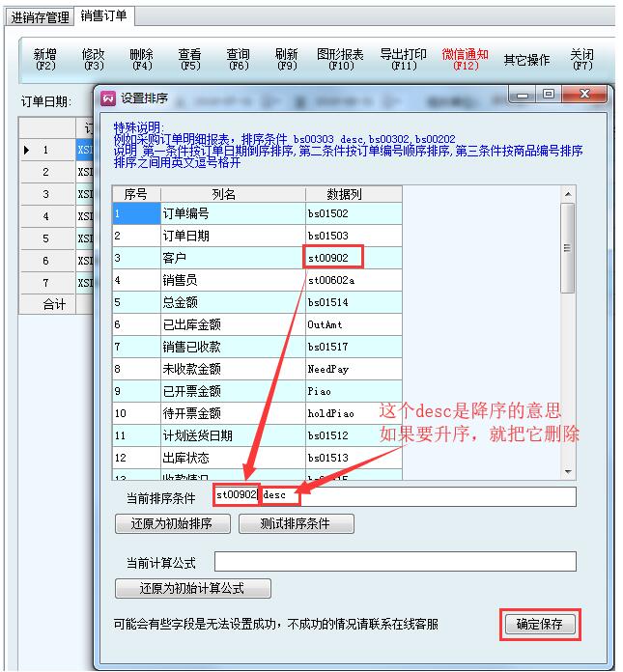Select the 销售订单 tab

(x=106, y=16)
